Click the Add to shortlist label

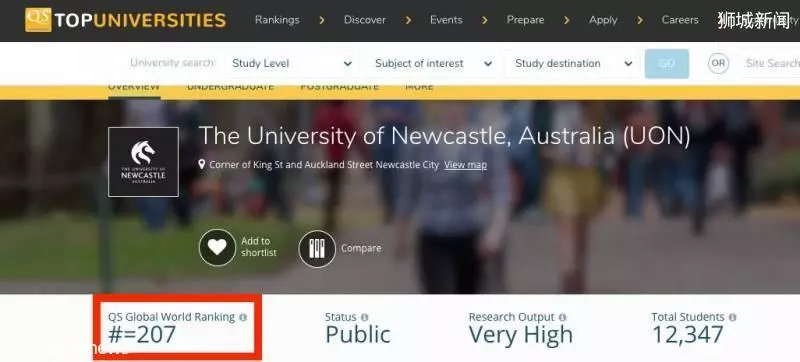click(259, 247)
